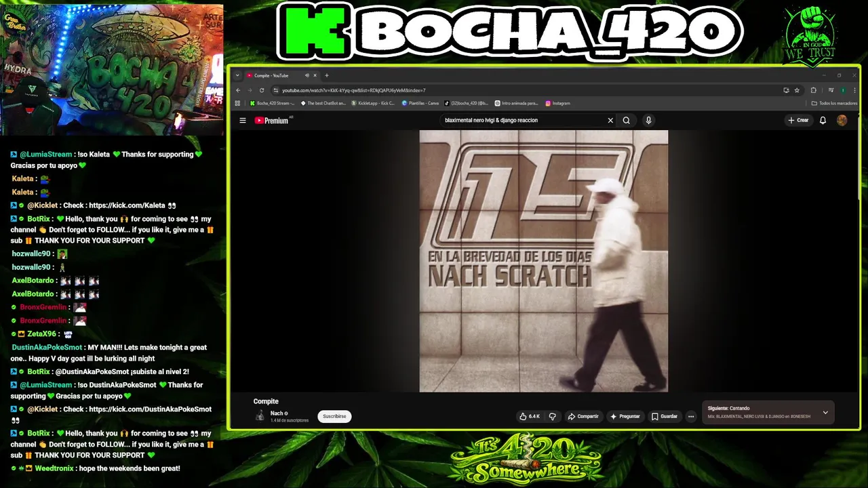868x488 pixels.
Task: Open the Crear upload menu
Action: tap(798, 121)
